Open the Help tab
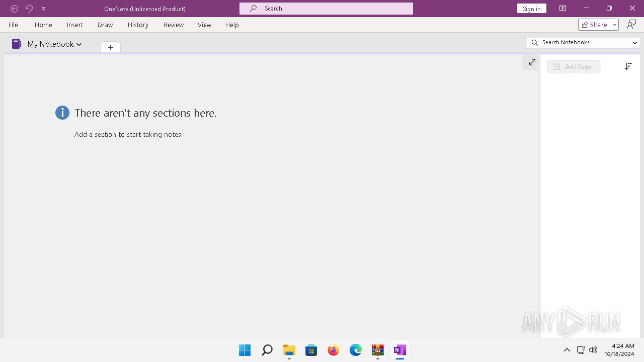Viewport: 644px width, 362px height. (x=232, y=25)
